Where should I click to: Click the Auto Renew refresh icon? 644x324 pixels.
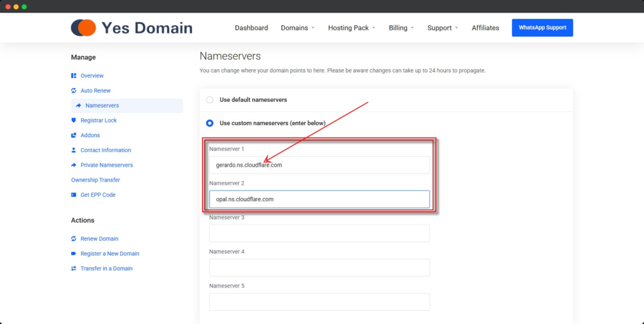pyautogui.click(x=74, y=91)
